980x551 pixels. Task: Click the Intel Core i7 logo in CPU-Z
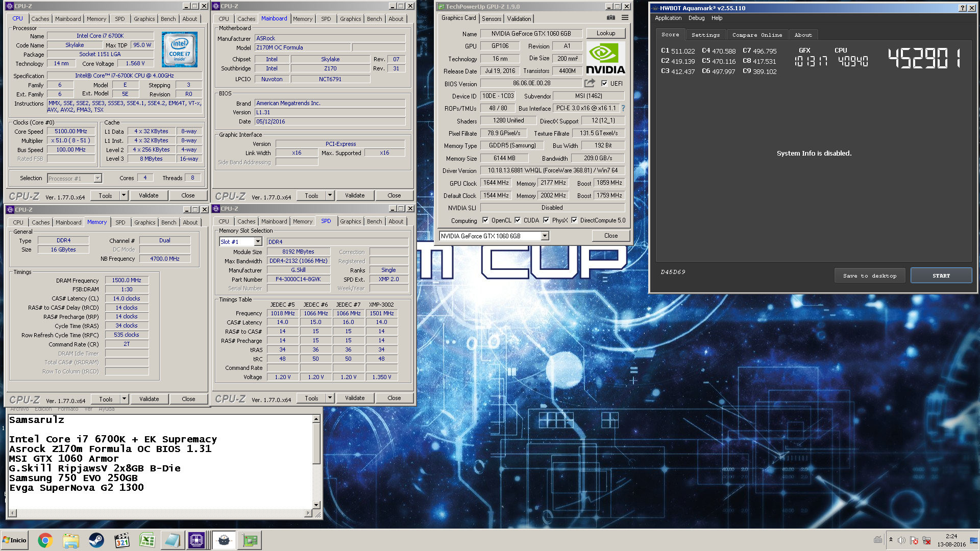pyautogui.click(x=180, y=49)
